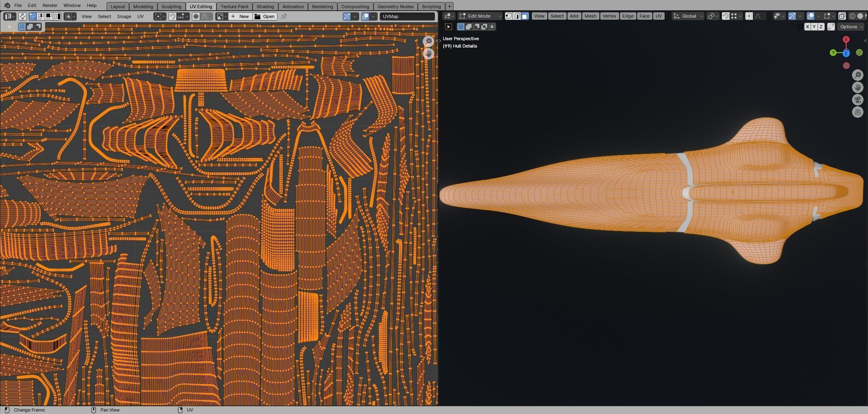This screenshot has height=414, width=868.
Task: Open viewport Options dropdown
Action: (x=851, y=27)
